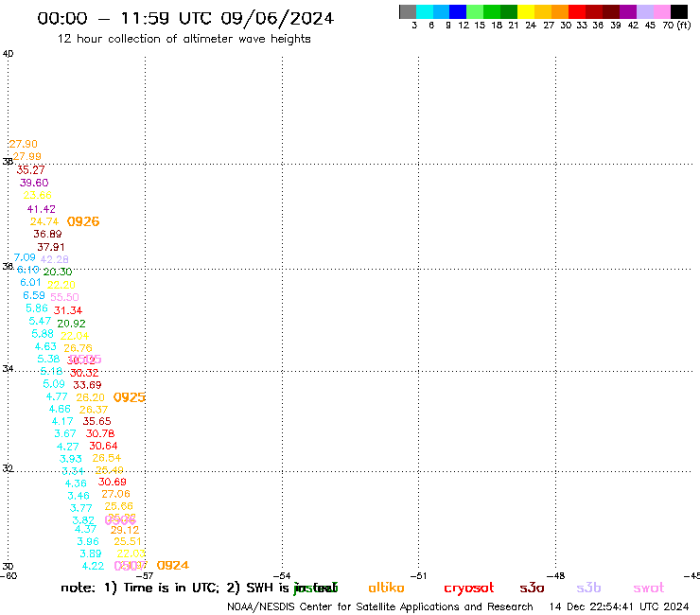Click the orange 0926 time marker
Screen dimensions: 700x615
point(83,221)
